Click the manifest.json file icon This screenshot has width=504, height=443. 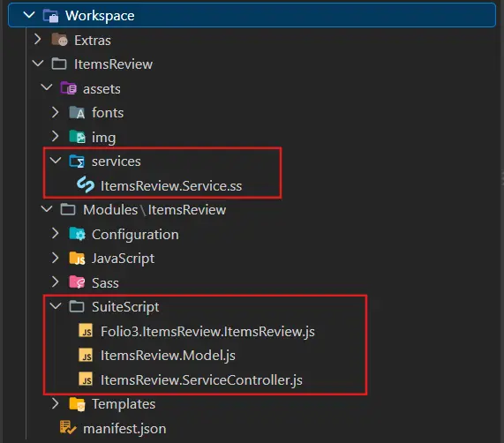pyautogui.click(x=68, y=428)
